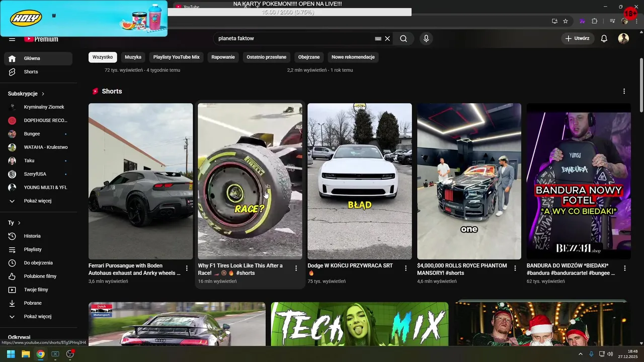Open YOUNG MULTI & YFL subscription
Image resolution: width=644 pixels, height=362 pixels.
(38, 188)
